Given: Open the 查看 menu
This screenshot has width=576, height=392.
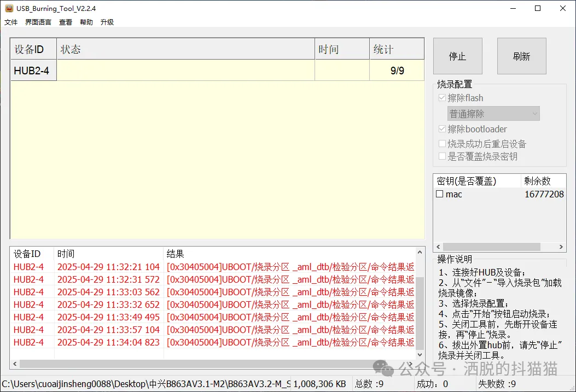Looking at the screenshot, I should point(66,22).
